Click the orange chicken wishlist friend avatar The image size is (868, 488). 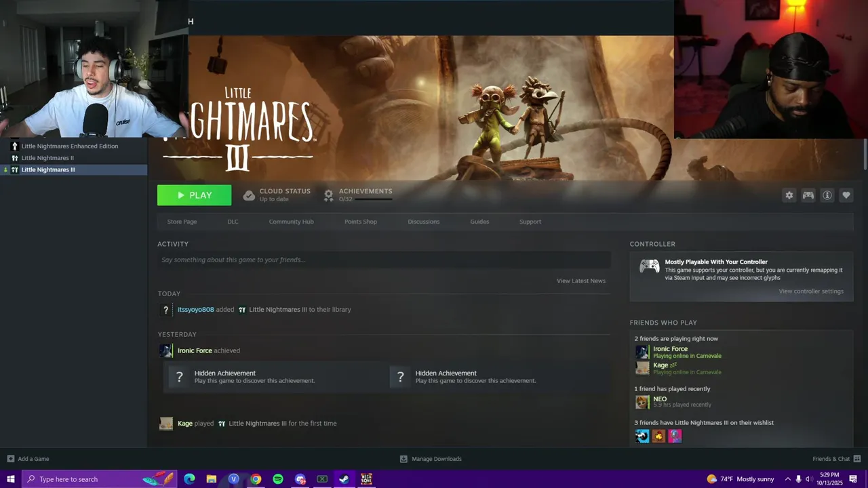point(658,436)
